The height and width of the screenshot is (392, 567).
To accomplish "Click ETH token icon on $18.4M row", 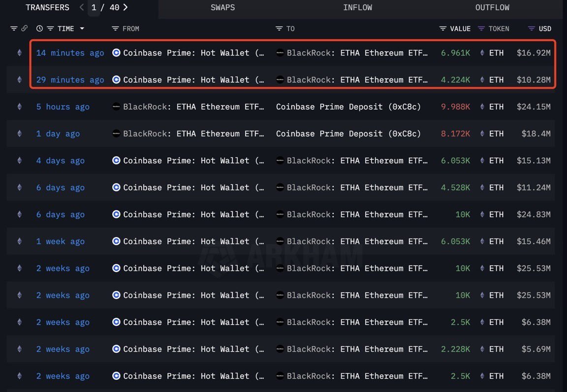I will (482, 134).
